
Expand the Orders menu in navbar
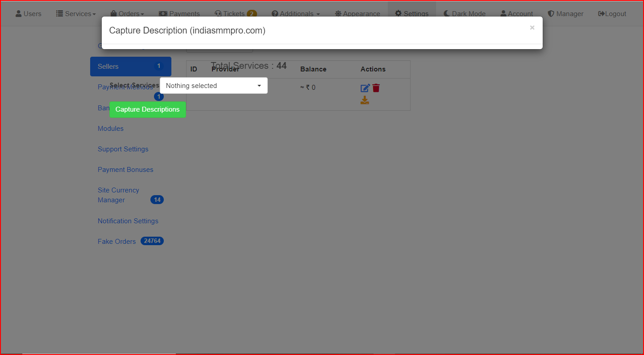click(x=127, y=13)
